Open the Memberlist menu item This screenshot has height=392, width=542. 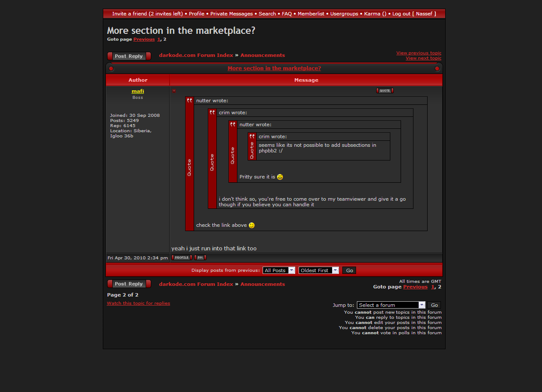[x=311, y=14]
